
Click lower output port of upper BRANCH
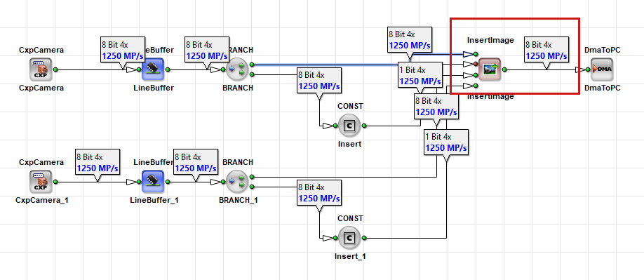point(251,74)
